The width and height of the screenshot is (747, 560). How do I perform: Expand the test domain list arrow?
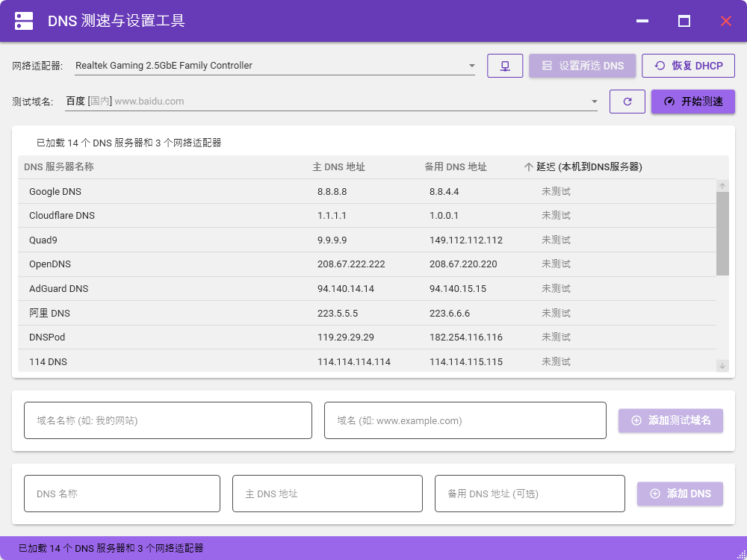pyautogui.click(x=594, y=102)
